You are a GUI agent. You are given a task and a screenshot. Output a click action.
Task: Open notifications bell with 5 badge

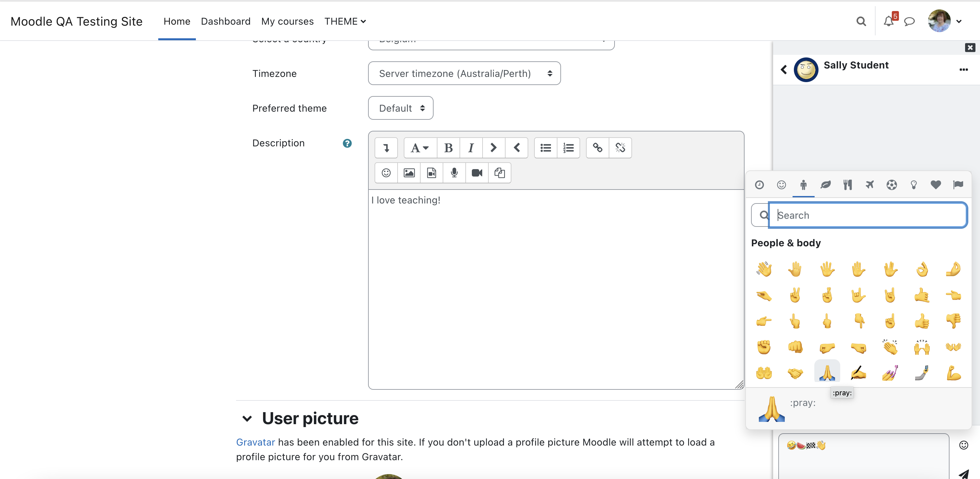click(890, 20)
